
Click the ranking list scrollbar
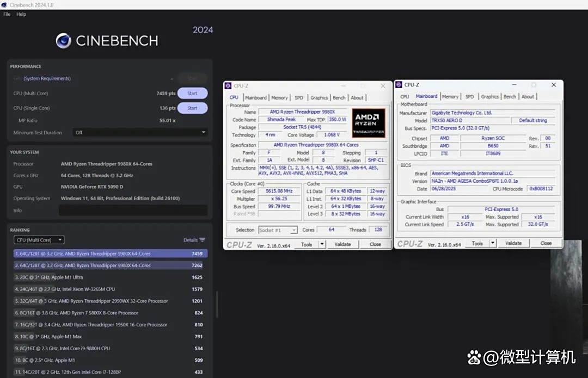click(217, 305)
